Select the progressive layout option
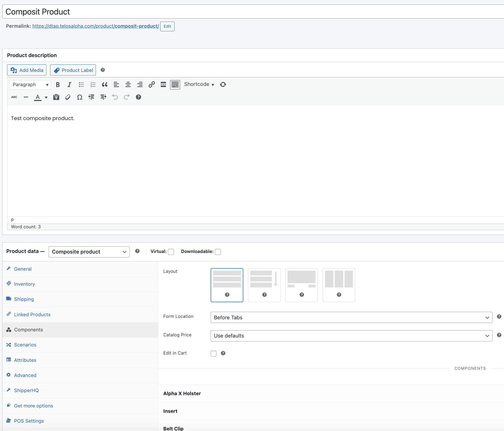The width and height of the screenshot is (504, 431). point(264,285)
